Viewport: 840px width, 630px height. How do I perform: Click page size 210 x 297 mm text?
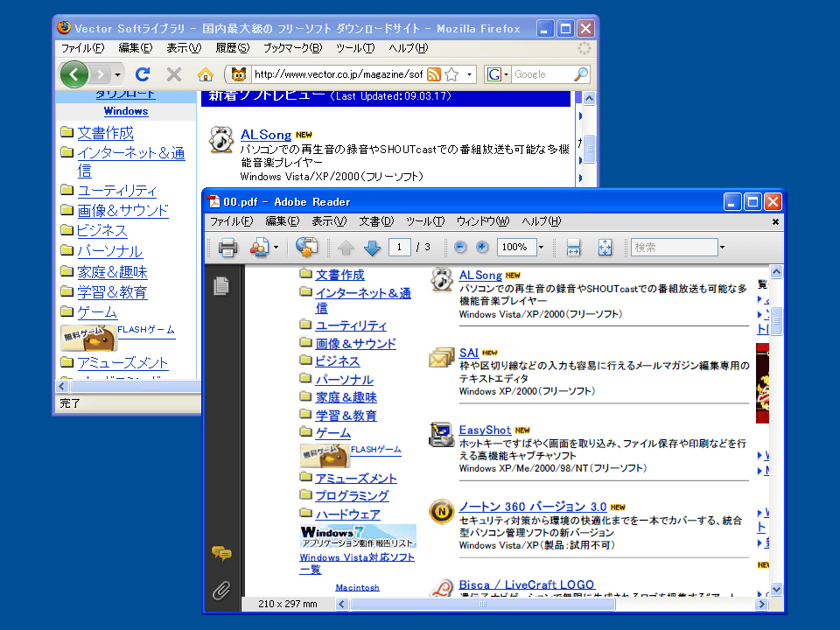pyautogui.click(x=288, y=604)
